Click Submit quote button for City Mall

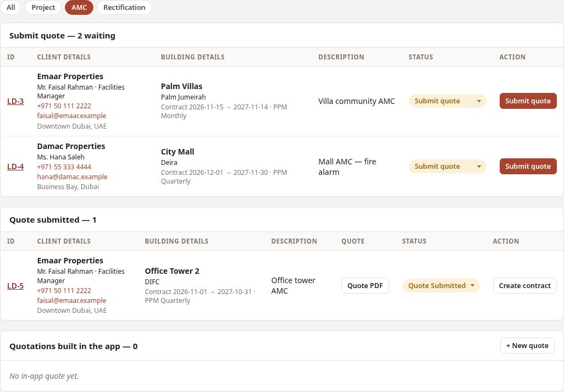[528, 167]
